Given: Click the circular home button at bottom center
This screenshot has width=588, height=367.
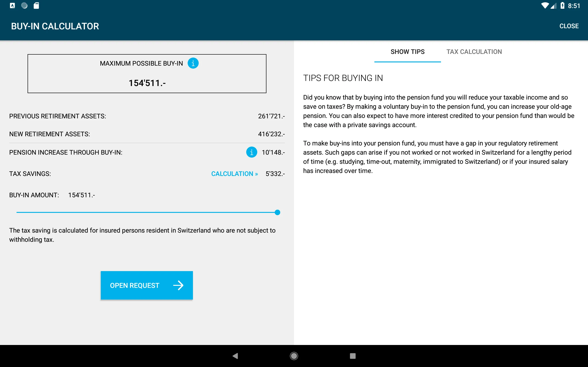Looking at the screenshot, I should point(294,355).
